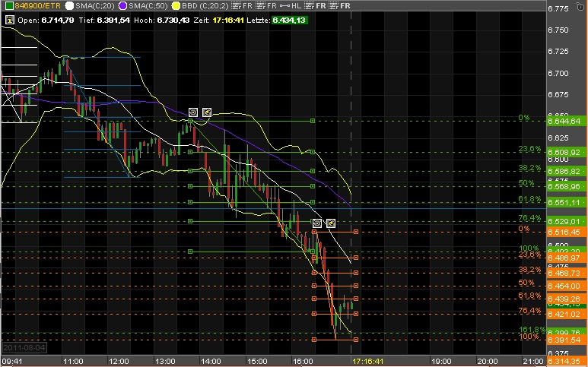The image size is (588, 367).
Task: Click the bell alert icon above orange Fibonacci anchor
Action: coord(331,223)
